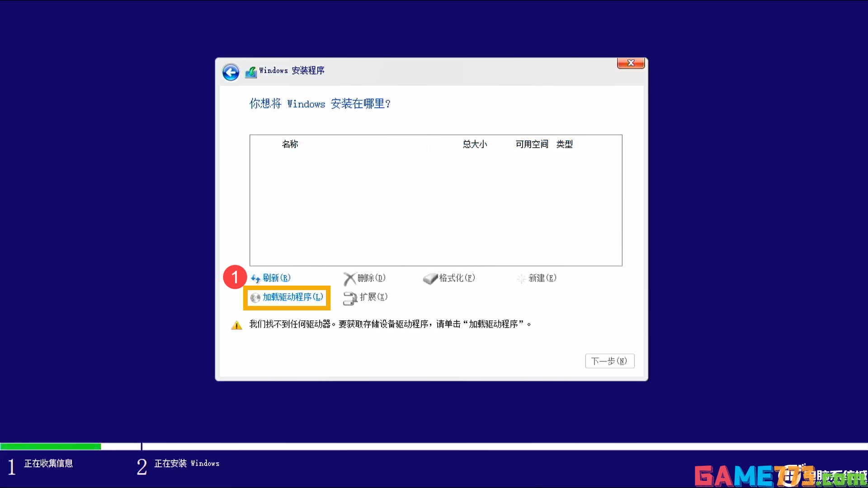Click the 格式化(F) link
The width and height of the screenshot is (868, 488).
coord(457,278)
